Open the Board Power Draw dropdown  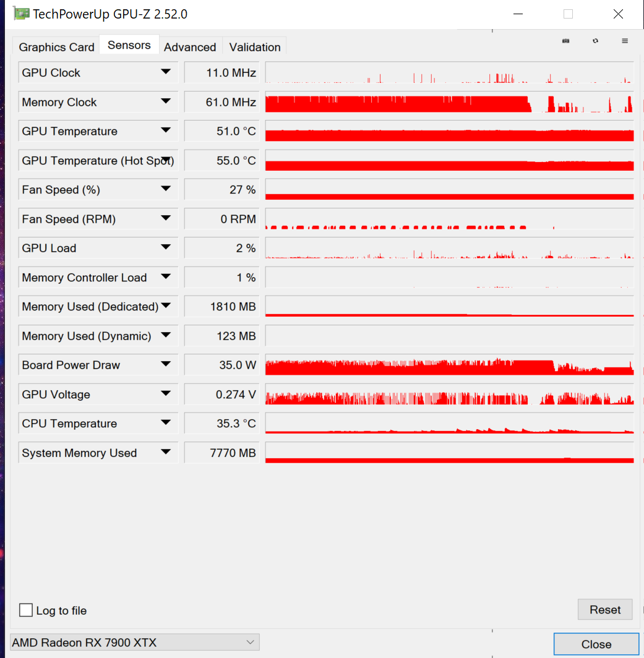tap(166, 364)
